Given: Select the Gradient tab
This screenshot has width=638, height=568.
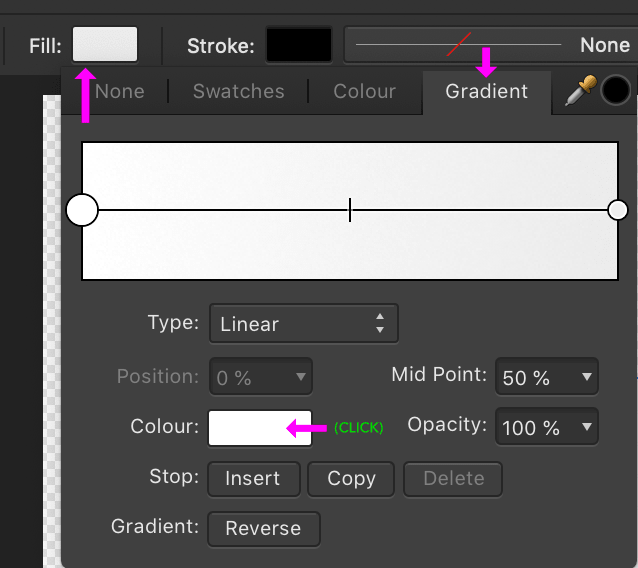Looking at the screenshot, I should 487,91.
